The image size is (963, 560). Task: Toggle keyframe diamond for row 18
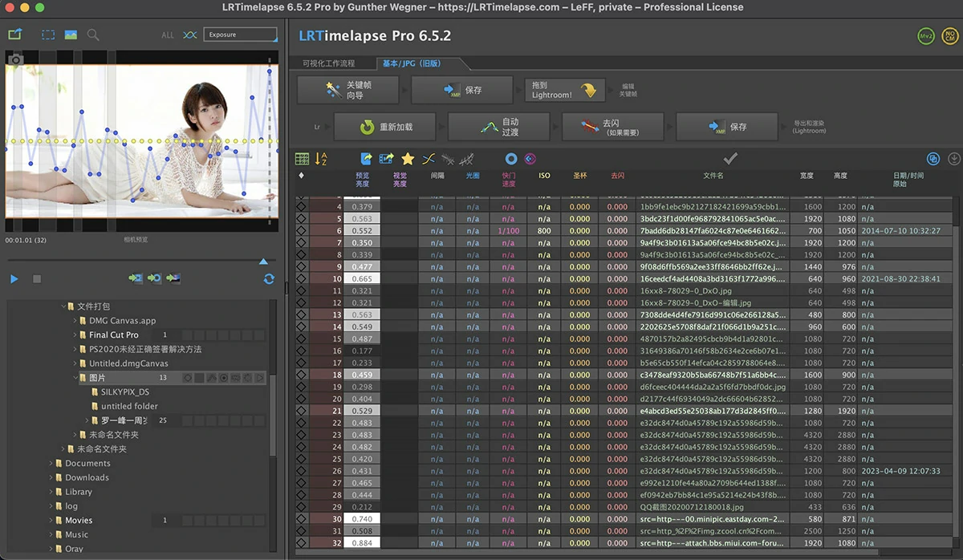click(301, 375)
